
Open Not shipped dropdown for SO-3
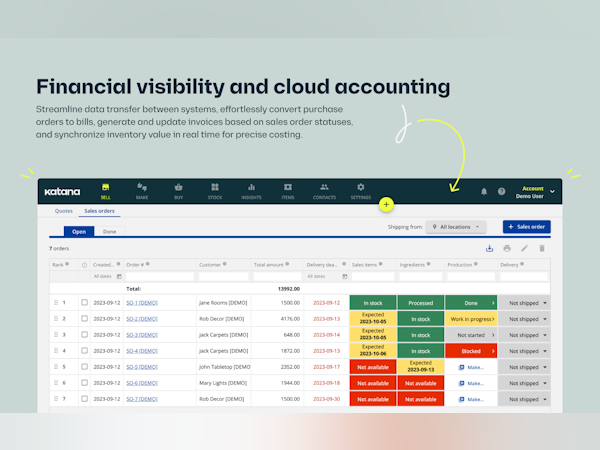point(524,335)
